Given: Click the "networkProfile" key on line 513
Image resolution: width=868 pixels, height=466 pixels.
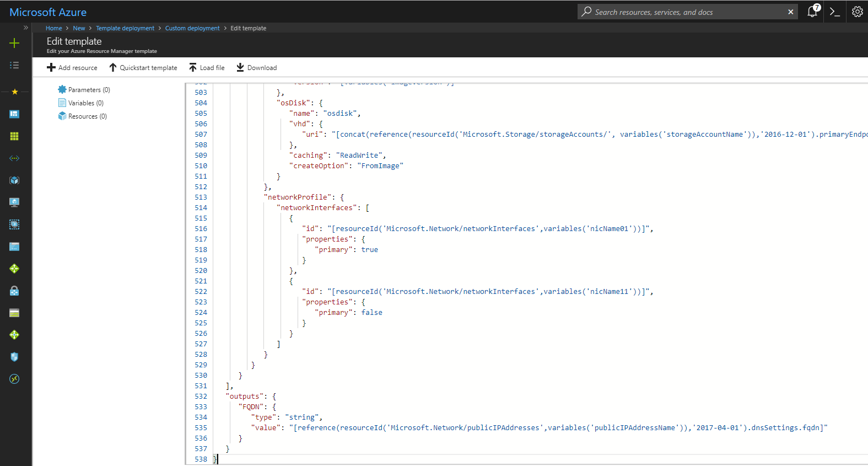Looking at the screenshot, I should coord(298,197).
